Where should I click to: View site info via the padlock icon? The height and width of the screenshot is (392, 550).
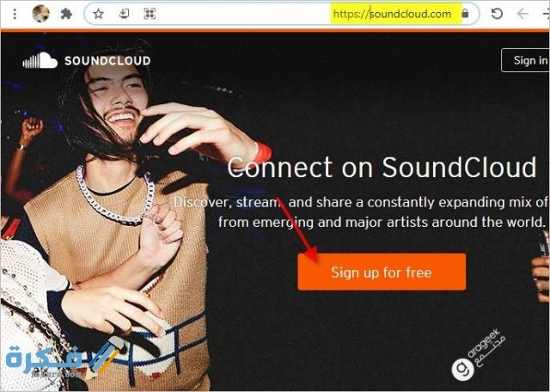click(x=465, y=14)
